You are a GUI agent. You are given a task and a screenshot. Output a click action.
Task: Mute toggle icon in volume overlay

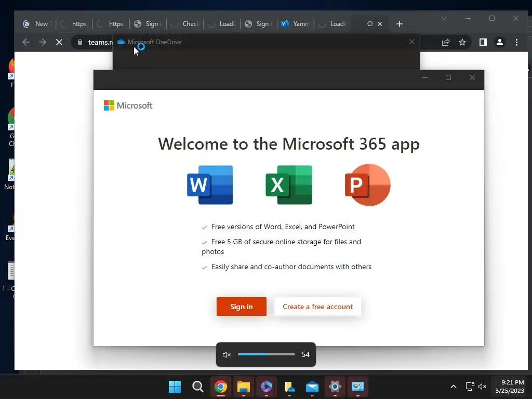point(227,354)
